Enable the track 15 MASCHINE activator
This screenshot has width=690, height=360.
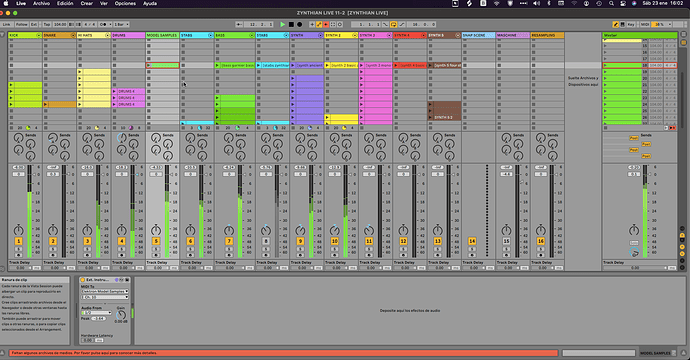(506, 241)
